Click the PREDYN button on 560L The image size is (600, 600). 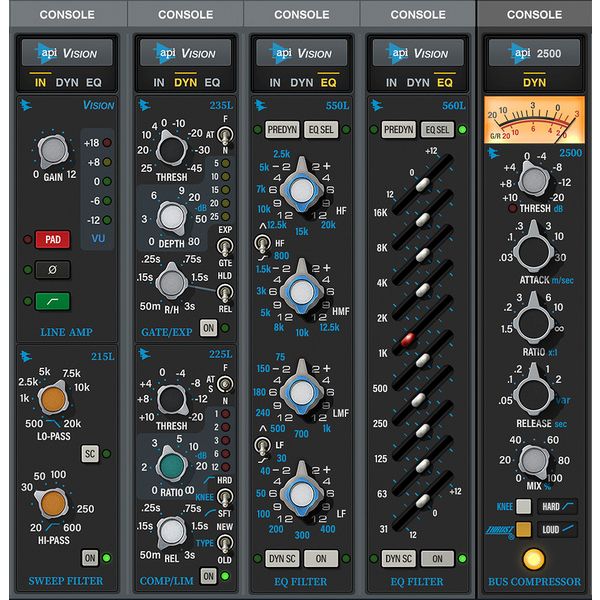click(399, 130)
